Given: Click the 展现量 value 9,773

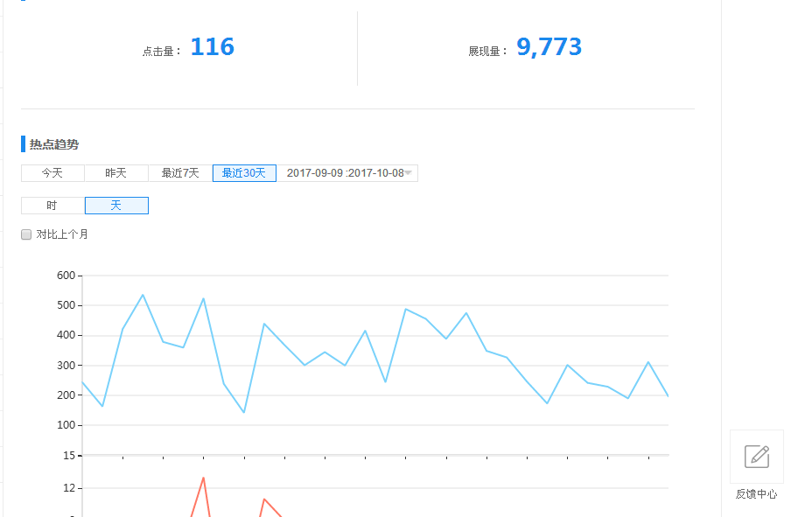Looking at the screenshot, I should (549, 47).
